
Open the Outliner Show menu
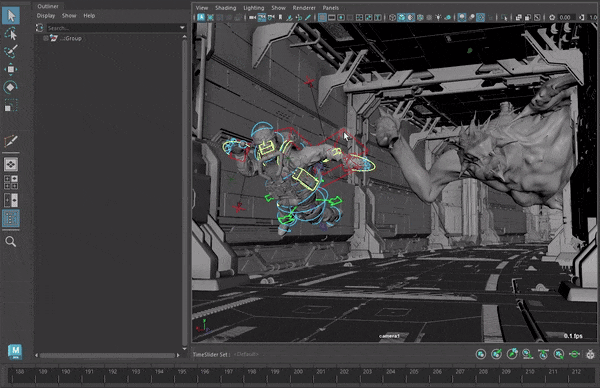point(69,16)
